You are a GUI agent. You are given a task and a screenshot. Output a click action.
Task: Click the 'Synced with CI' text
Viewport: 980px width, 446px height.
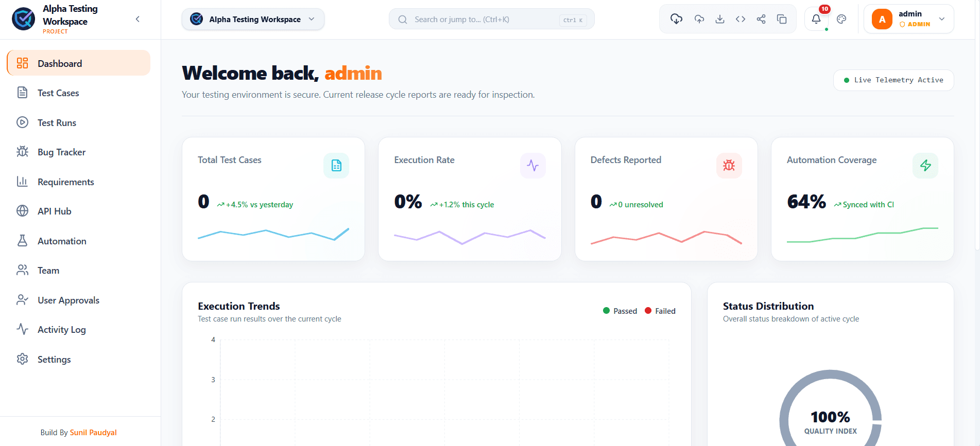click(x=868, y=205)
